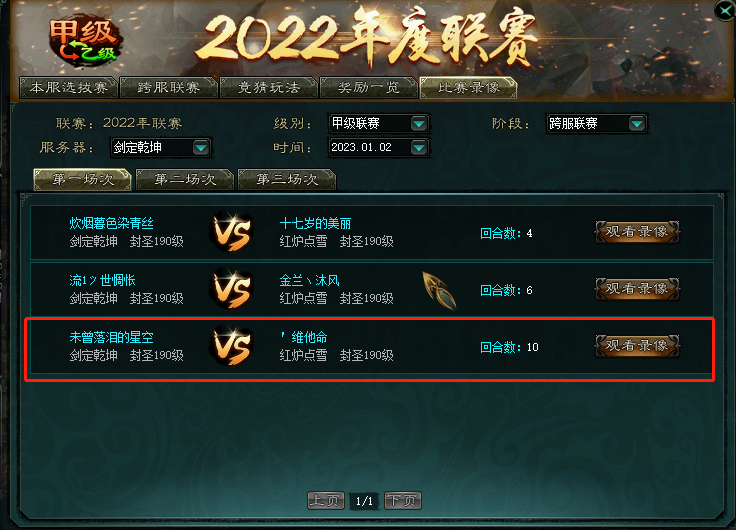This screenshot has height=530, width=736.
Task: Switch to the 跨服联赛 tab
Action: [x=169, y=88]
